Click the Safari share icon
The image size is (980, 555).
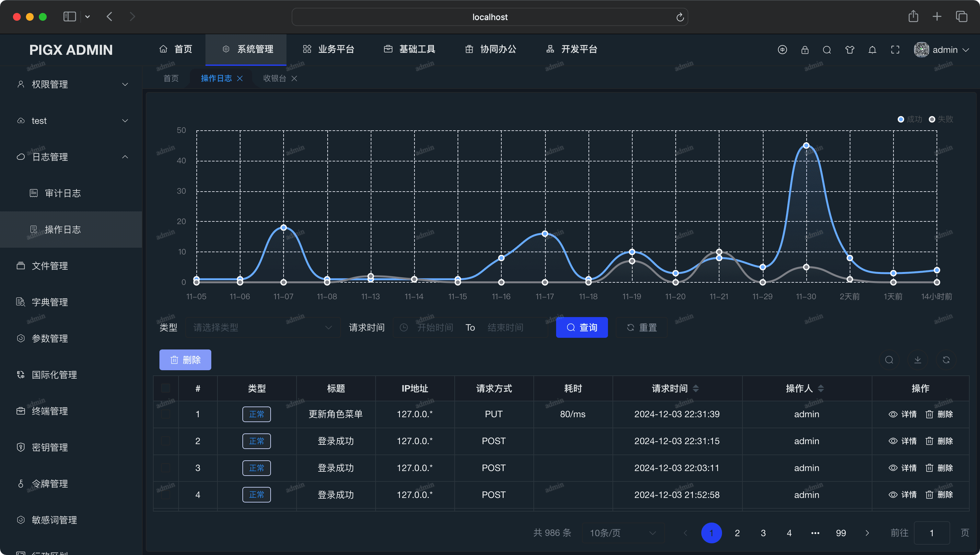pyautogui.click(x=913, y=17)
